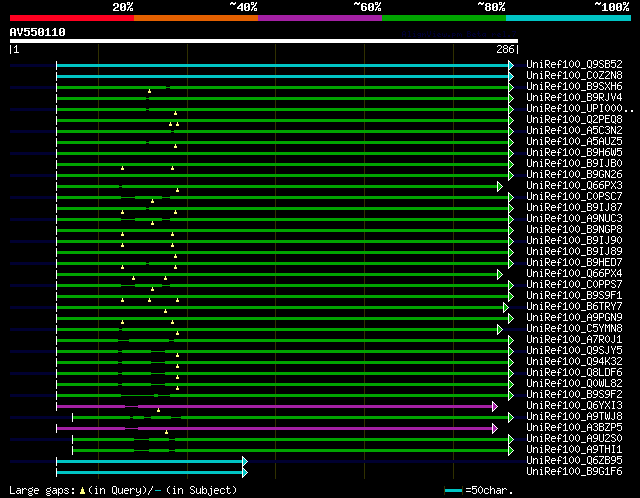
Task: Select the UniRef100_Q0WL82 label
Action: 574,384
